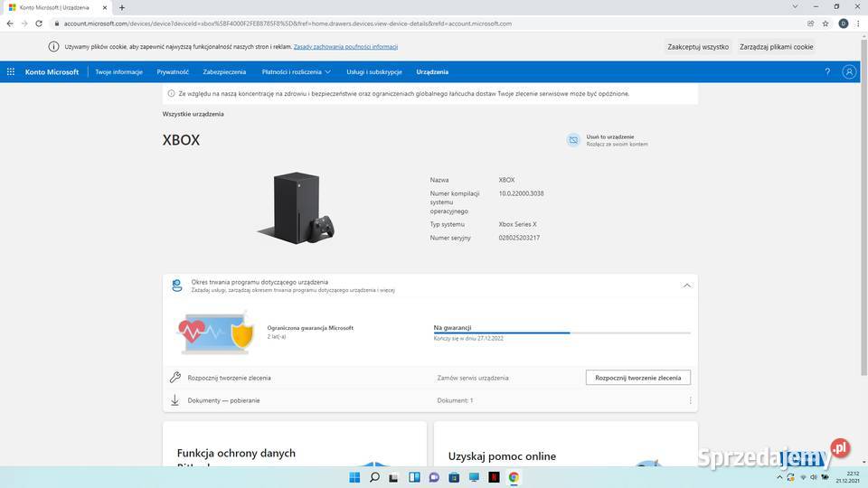Open the Microsoft apps grid launcher

pos(11,72)
